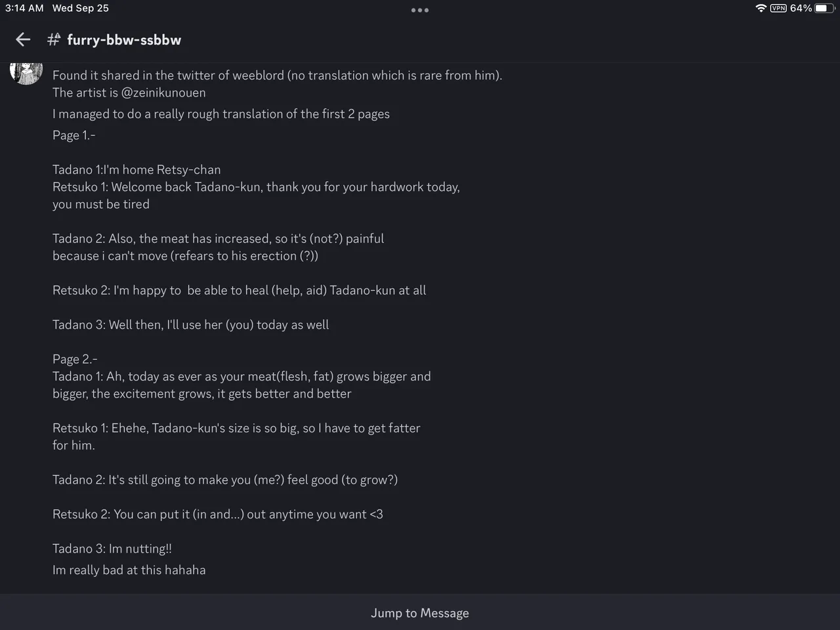Click the battery icon
The height and width of the screenshot is (630, 840).
(824, 8)
